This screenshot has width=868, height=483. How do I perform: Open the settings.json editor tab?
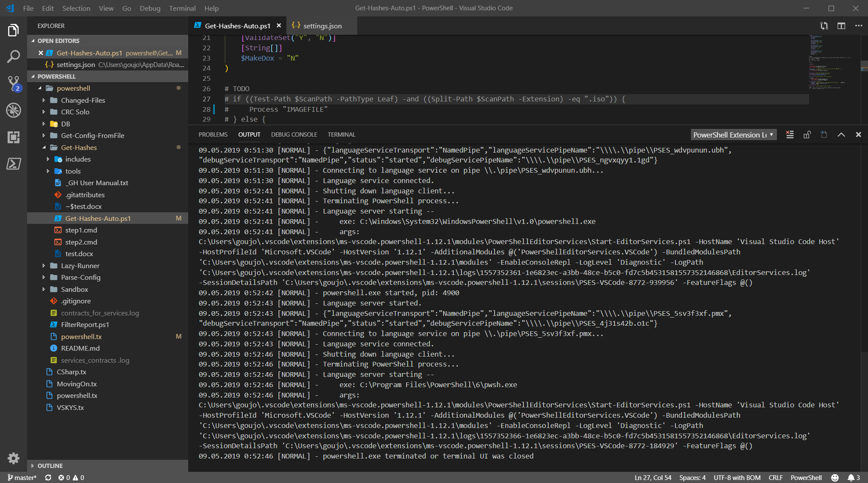[322, 26]
